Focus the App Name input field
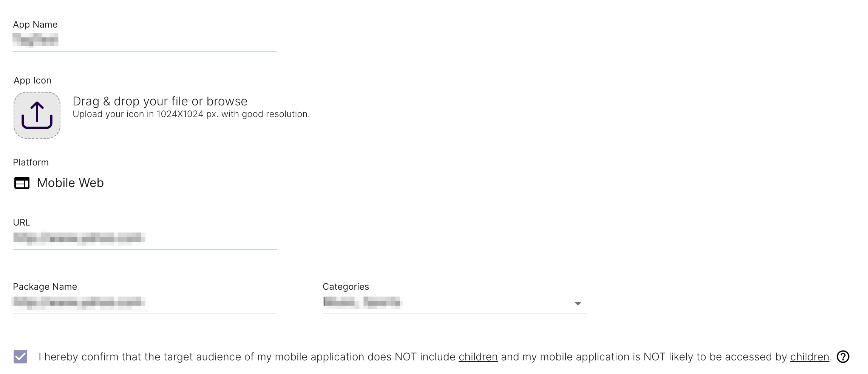868x374 pixels. [x=145, y=41]
